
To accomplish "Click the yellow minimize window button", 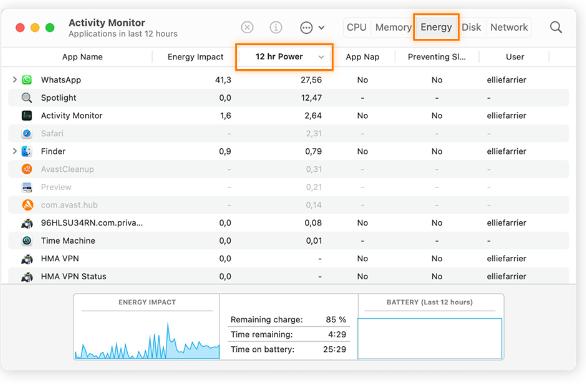I will 35,28.
